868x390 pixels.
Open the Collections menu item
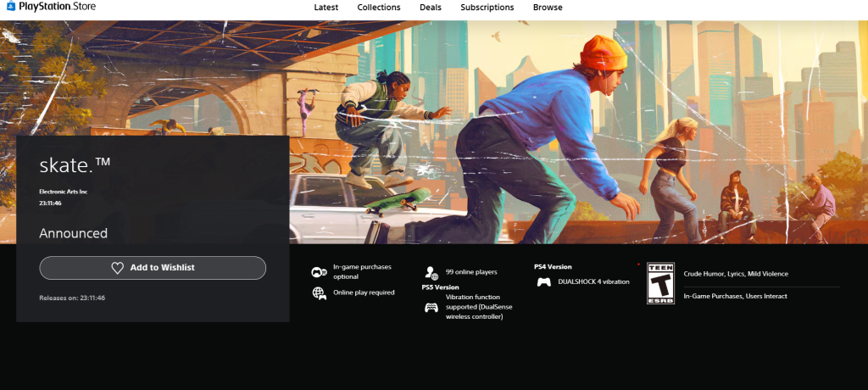[379, 7]
